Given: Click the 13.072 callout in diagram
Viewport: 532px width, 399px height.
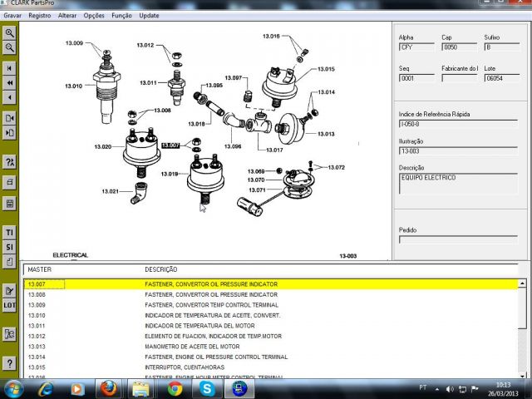Looking at the screenshot, I should click(336, 167).
